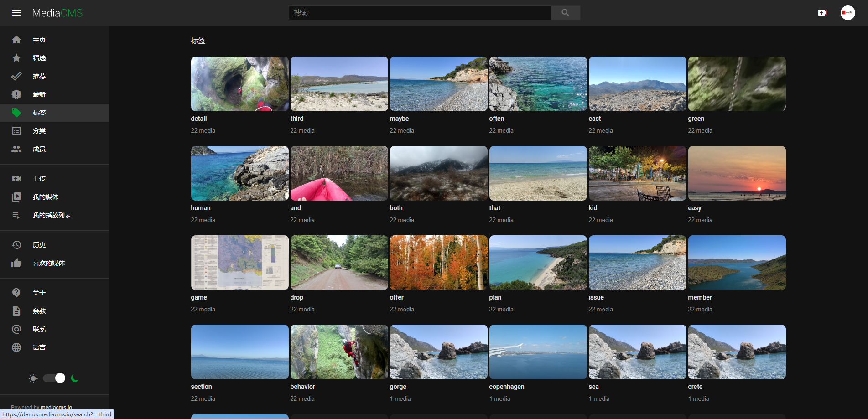Click the mediacms.io footer link

[56, 407]
